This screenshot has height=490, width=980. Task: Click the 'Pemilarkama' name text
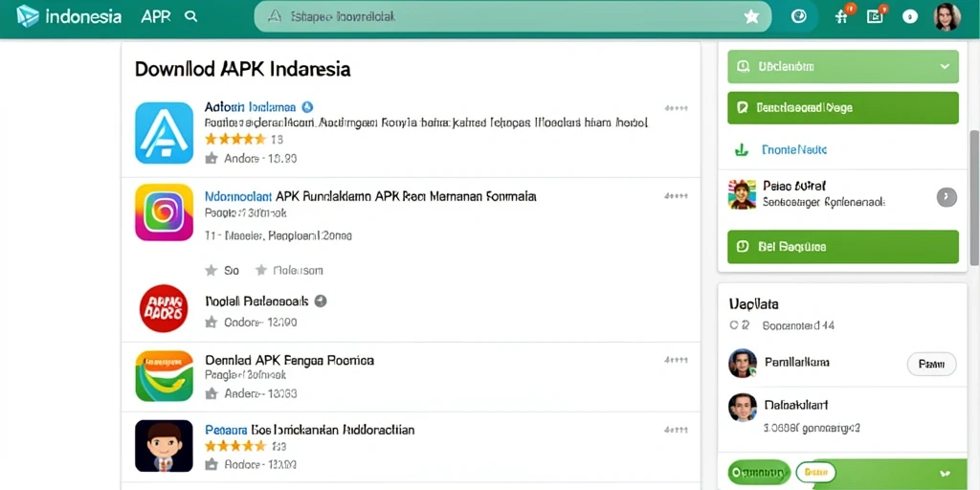pyautogui.click(x=797, y=363)
